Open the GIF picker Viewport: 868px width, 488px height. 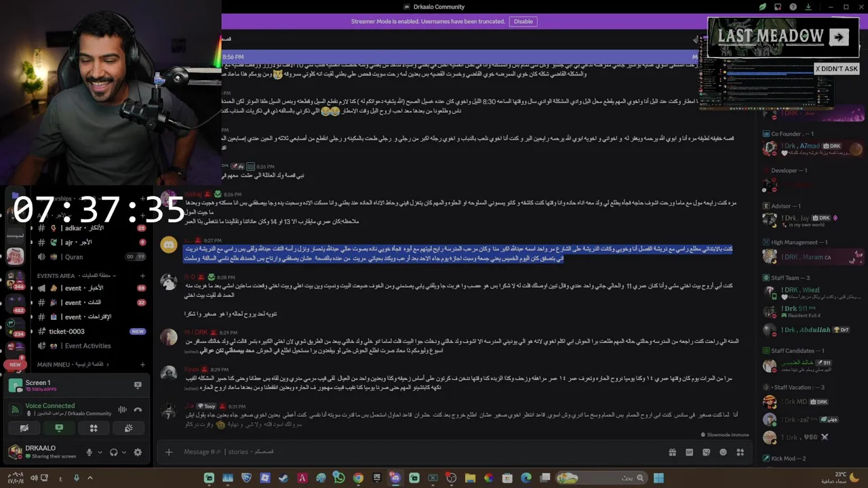(689, 452)
